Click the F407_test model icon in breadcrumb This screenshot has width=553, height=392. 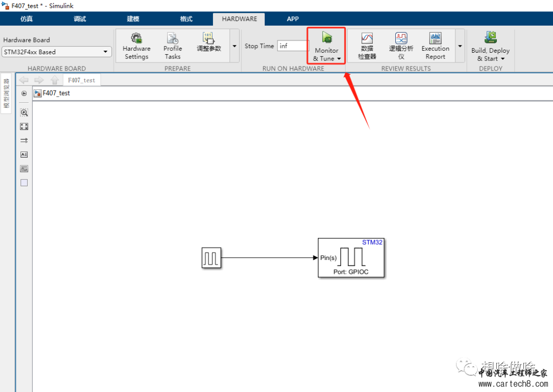38,93
